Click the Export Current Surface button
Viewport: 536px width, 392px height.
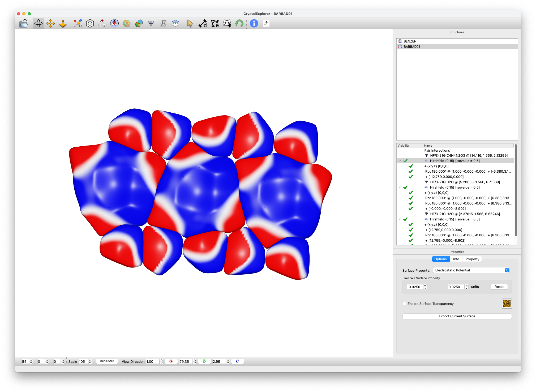(x=457, y=316)
